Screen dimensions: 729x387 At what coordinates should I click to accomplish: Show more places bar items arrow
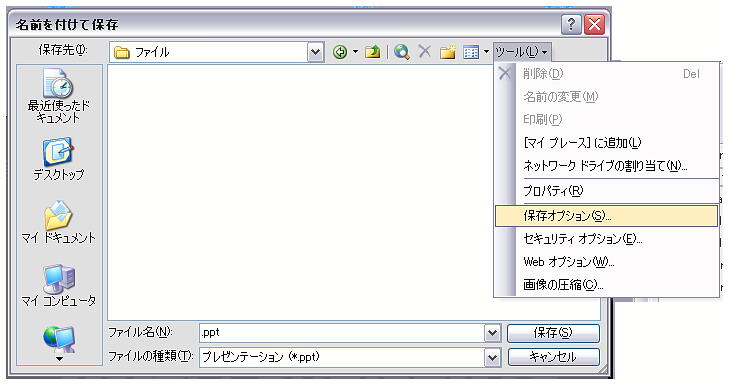[59, 359]
